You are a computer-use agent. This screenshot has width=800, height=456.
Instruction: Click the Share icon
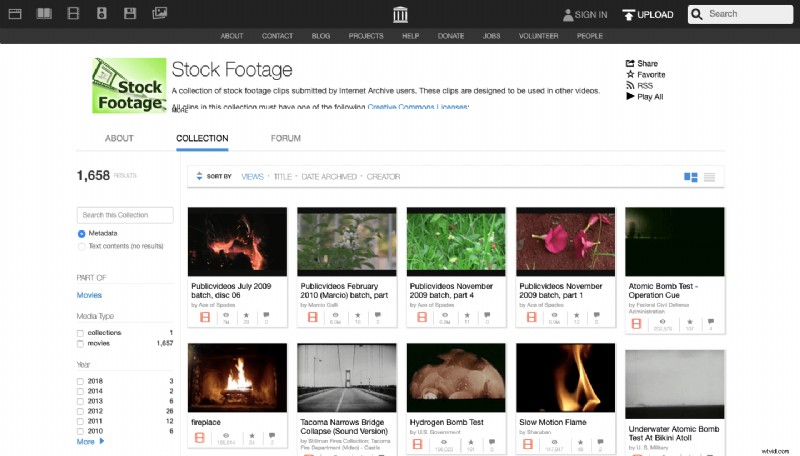tap(630, 63)
